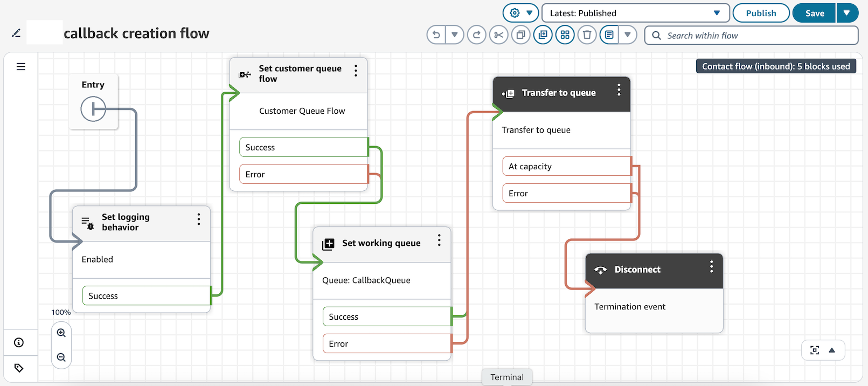Edit flow name with pencil icon
Viewport: 868px width, 386px height.
click(16, 33)
